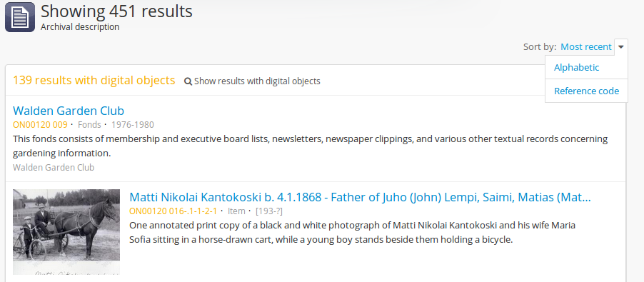The image size is (644, 282).
Task: Choose Alphabetic from the sort menu
Action: tap(577, 67)
